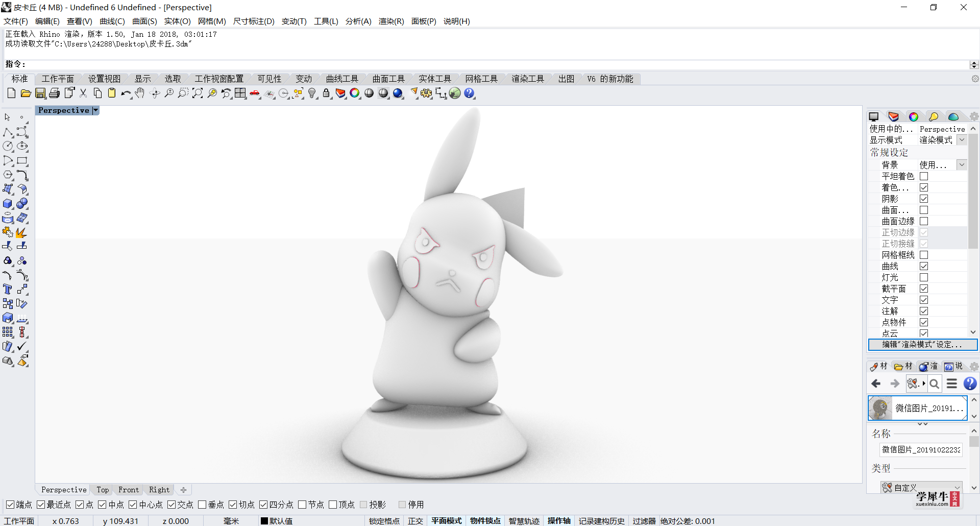Screen dimensions: 980x526
Task: Open the 渲染(R) menu
Action: click(391, 21)
